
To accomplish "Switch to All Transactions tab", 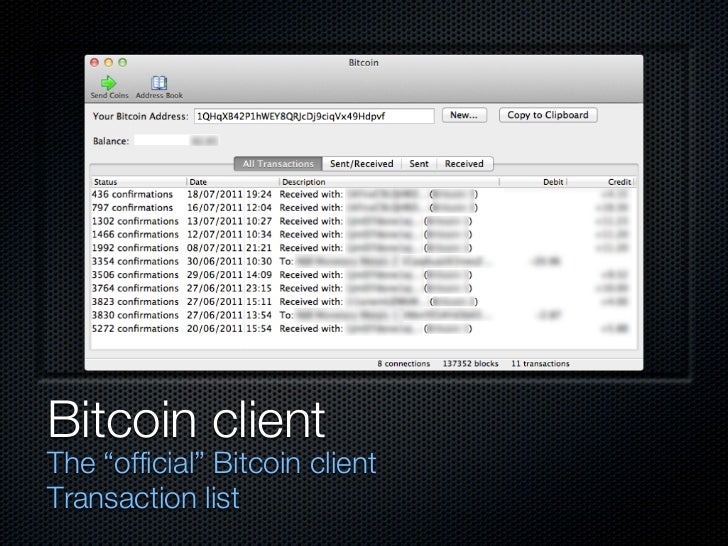I will [278, 164].
